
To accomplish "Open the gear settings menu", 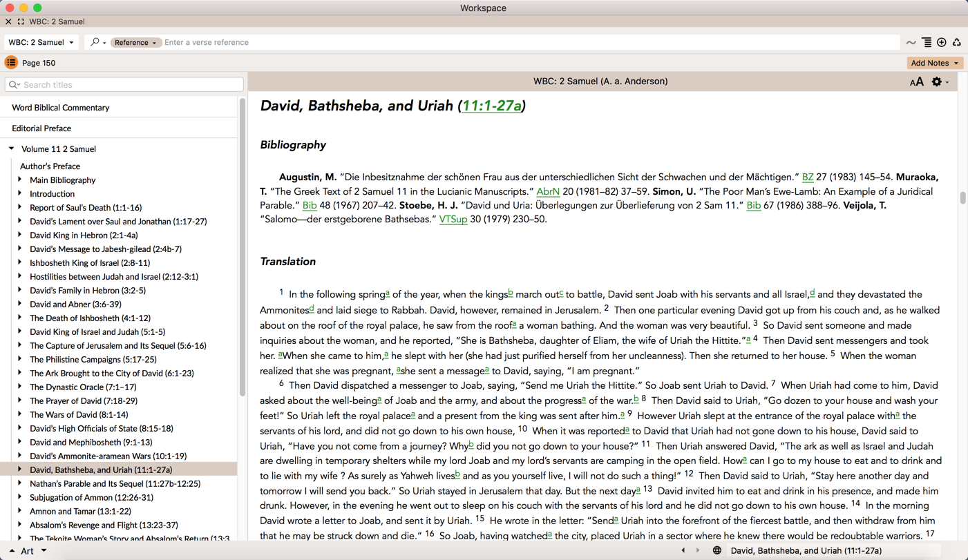I will click(x=939, y=81).
